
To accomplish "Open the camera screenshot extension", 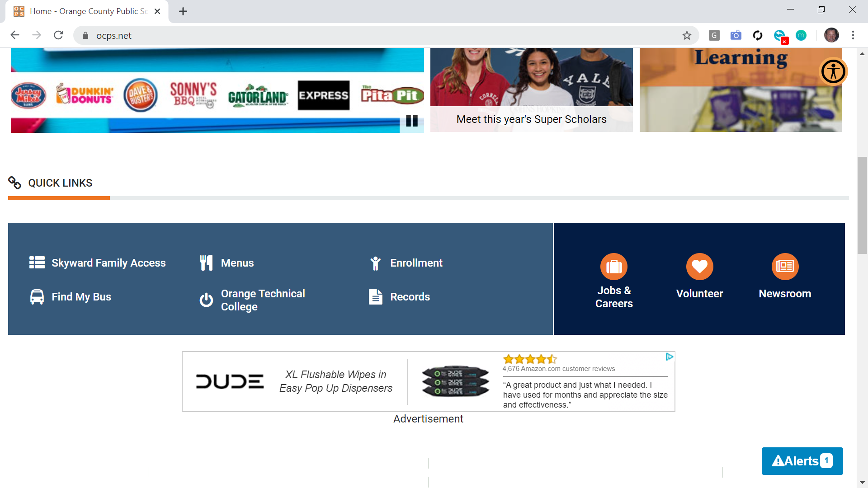I will 736,35.
